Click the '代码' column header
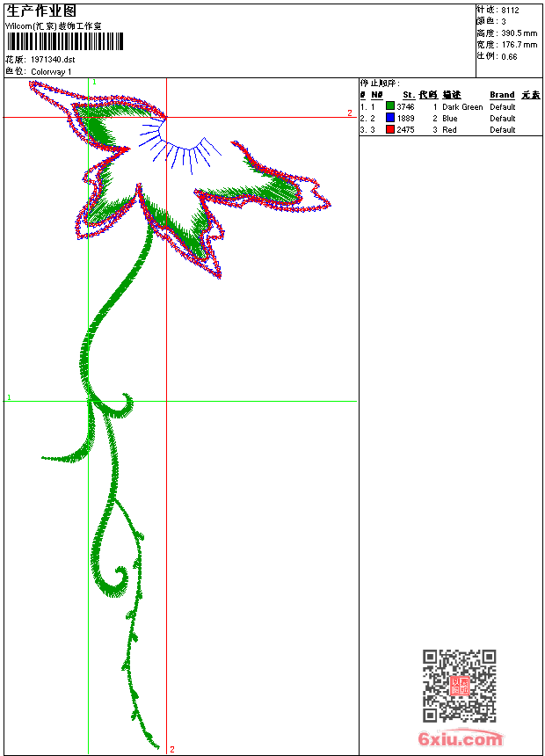Image resolution: width=545 pixels, height=756 pixels. pyautogui.click(x=428, y=95)
